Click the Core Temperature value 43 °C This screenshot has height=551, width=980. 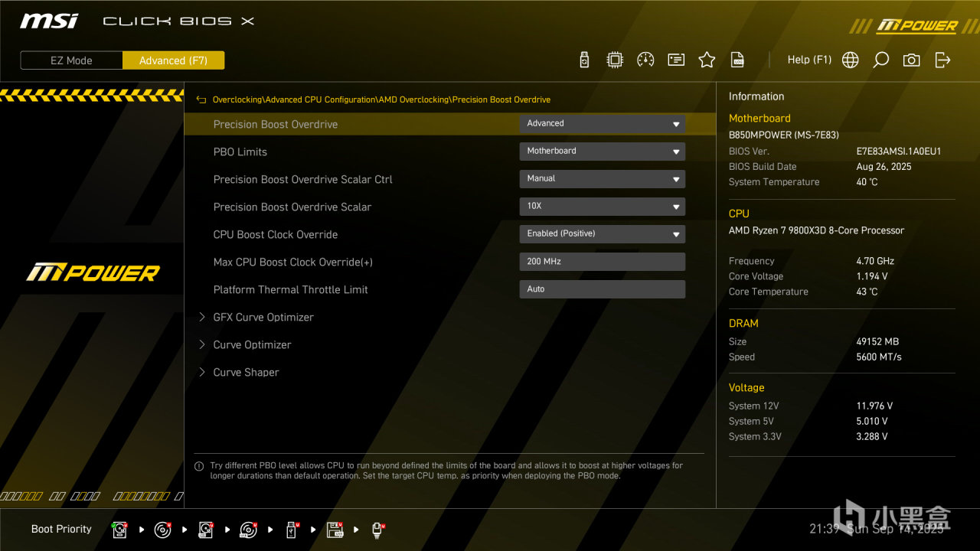point(867,292)
